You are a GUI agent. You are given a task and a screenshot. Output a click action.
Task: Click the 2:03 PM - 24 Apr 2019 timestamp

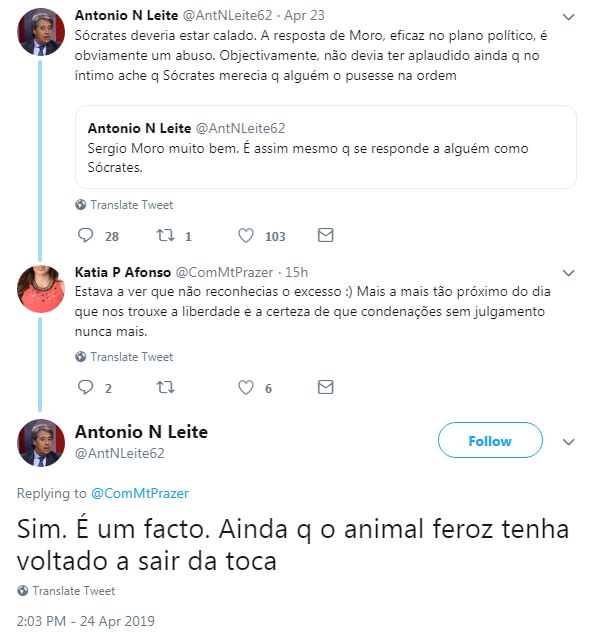(x=86, y=621)
